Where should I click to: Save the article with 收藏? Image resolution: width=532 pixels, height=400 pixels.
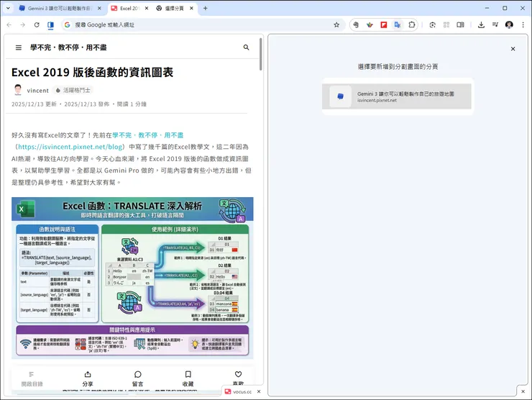[x=188, y=379]
